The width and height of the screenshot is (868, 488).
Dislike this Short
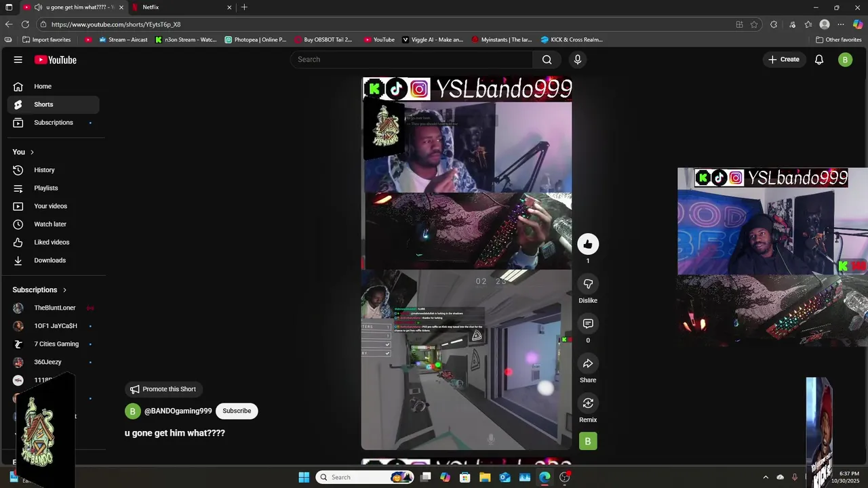coord(588,283)
